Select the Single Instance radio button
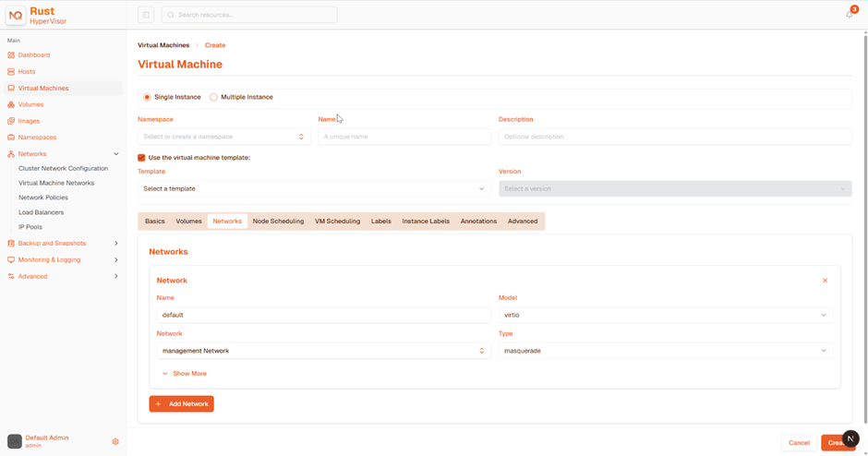Viewport: 868px width, 456px height. tap(147, 97)
